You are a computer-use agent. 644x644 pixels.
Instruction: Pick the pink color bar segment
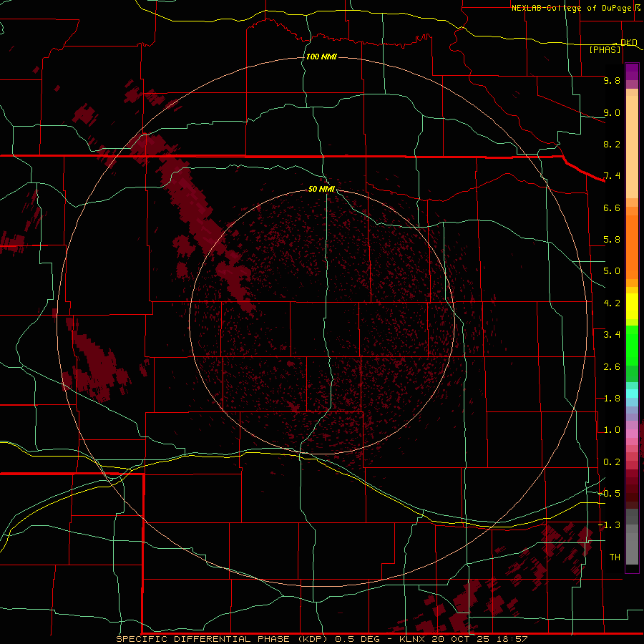coord(632,434)
